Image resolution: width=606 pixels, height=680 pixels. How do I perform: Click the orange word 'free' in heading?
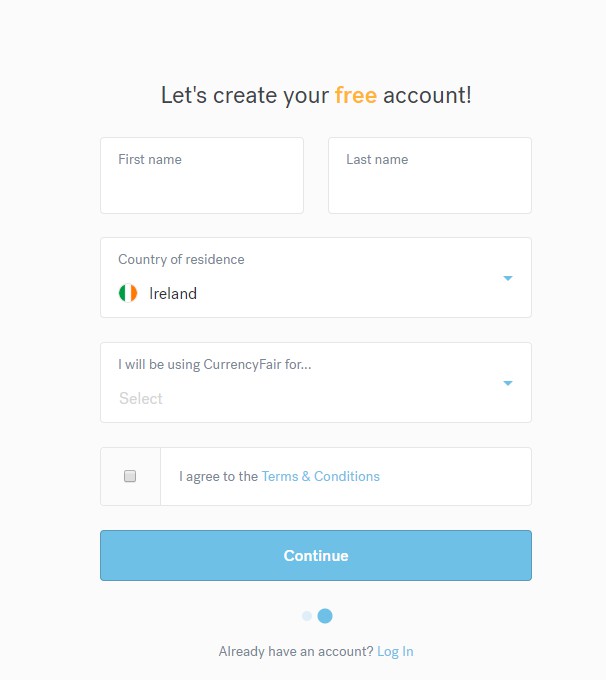(356, 96)
